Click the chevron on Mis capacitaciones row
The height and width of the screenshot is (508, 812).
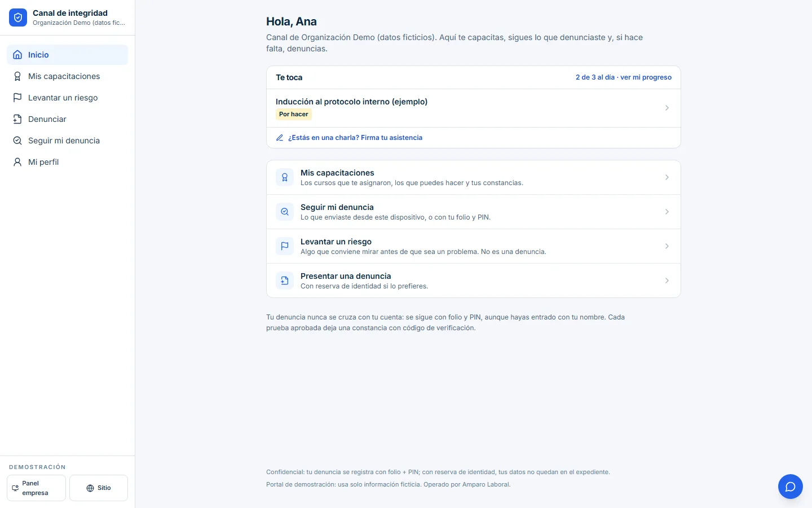(667, 177)
